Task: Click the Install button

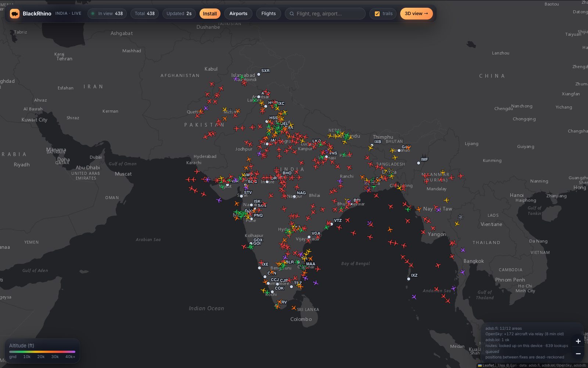Action: click(210, 14)
